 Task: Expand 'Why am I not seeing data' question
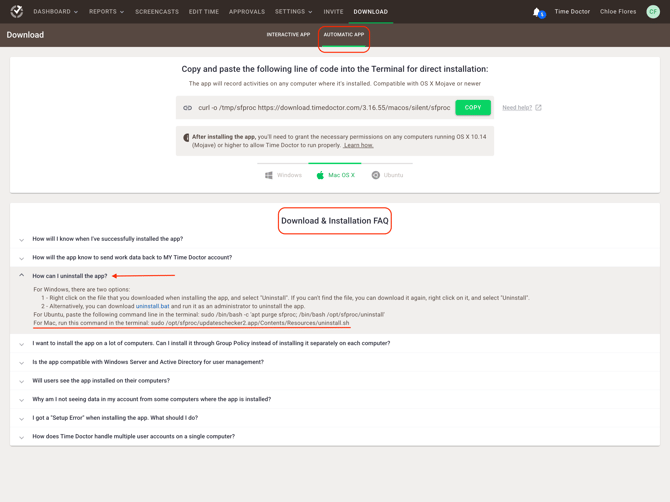pyautogui.click(x=335, y=399)
